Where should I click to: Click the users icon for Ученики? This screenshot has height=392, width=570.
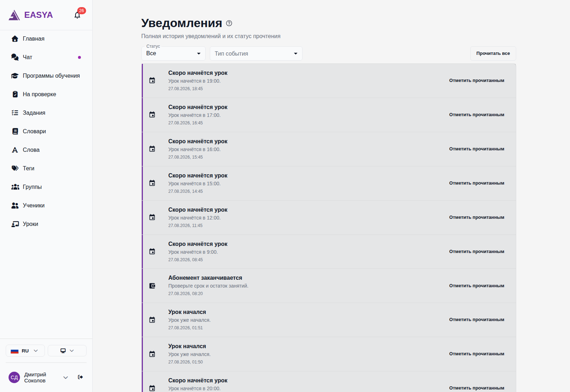(15, 206)
